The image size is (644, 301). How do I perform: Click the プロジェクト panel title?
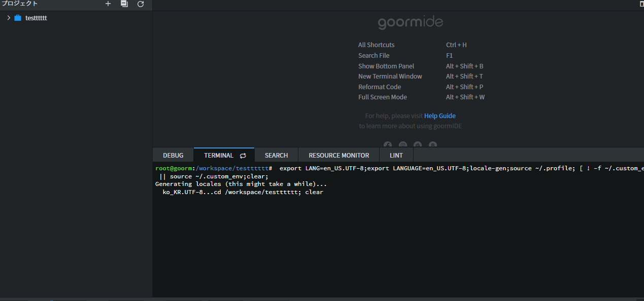(x=19, y=4)
